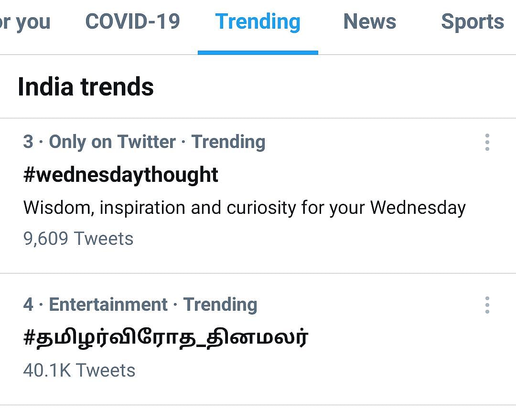516x420 pixels.
Task: Open the Sports trends tab
Action: (472, 21)
